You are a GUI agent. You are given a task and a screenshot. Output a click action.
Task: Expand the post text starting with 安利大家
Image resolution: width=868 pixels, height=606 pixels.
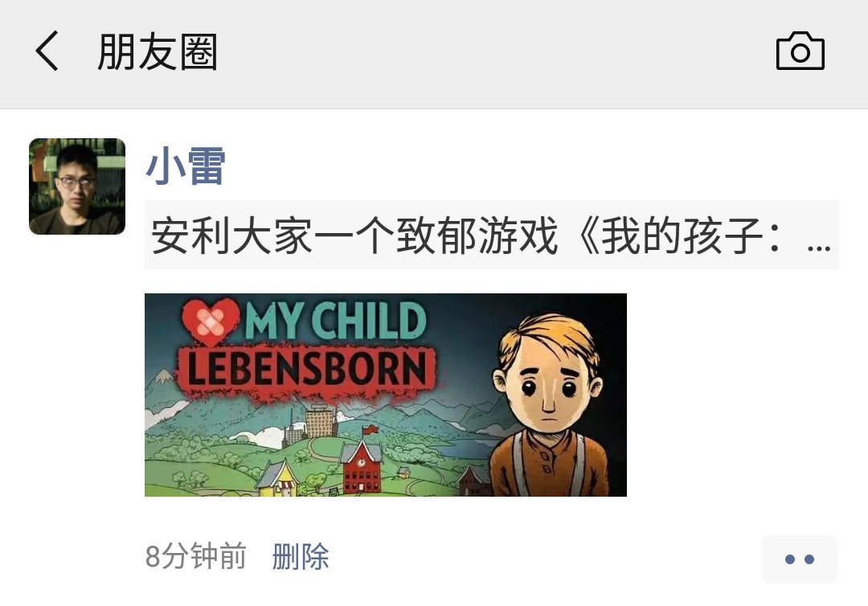point(492,235)
